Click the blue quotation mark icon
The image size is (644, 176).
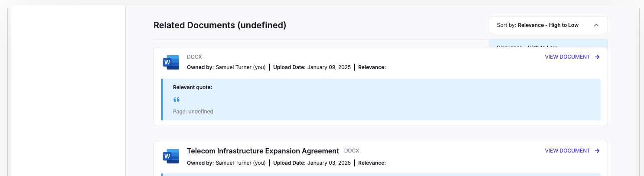[x=177, y=100]
